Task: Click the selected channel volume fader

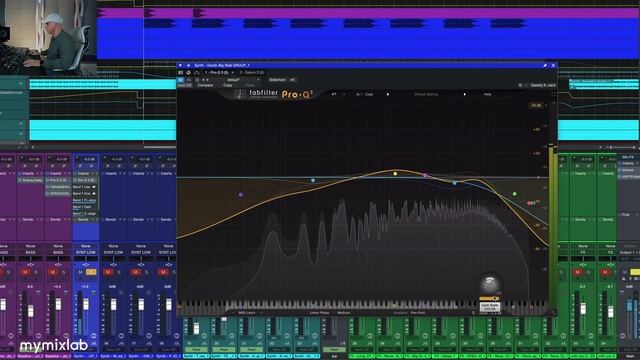Action: click(86, 304)
